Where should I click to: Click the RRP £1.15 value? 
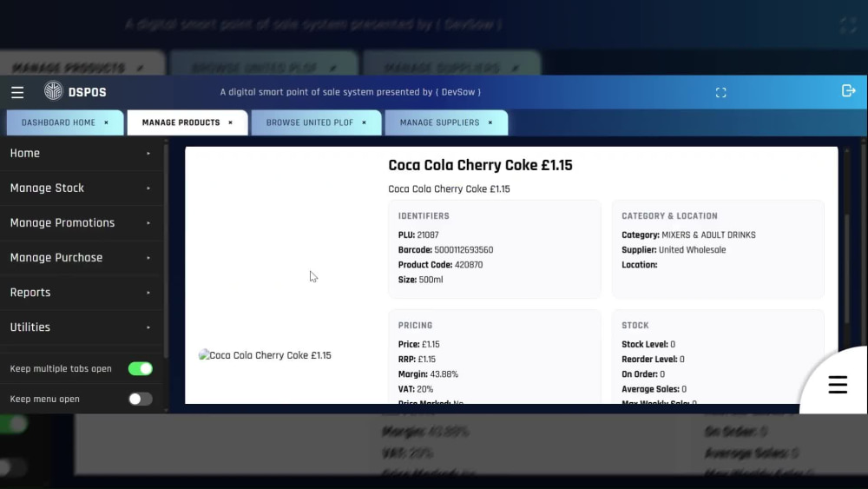pos(427,360)
